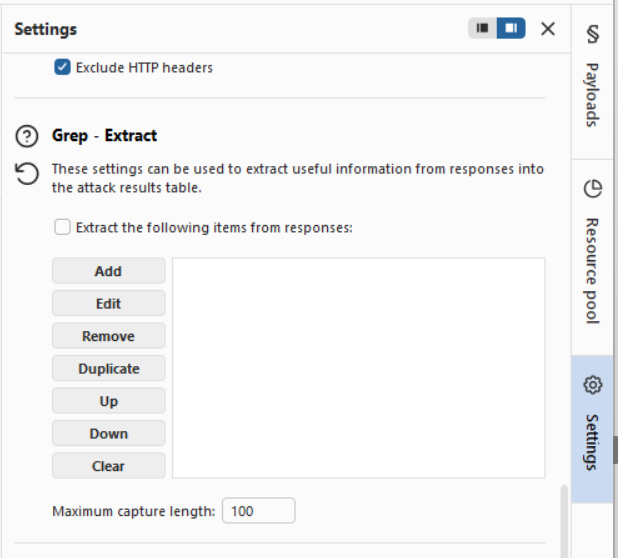Restore Grep - Extract defaults icon
618x558 pixels.
[27, 173]
